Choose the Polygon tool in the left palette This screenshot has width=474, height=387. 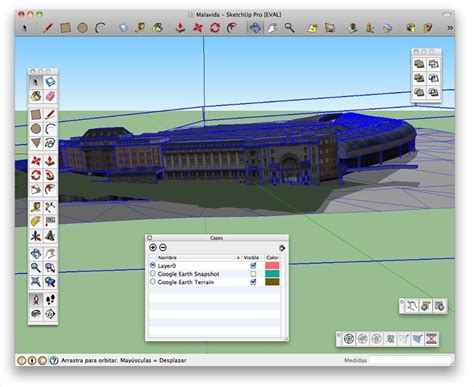[x=36, y=143]
